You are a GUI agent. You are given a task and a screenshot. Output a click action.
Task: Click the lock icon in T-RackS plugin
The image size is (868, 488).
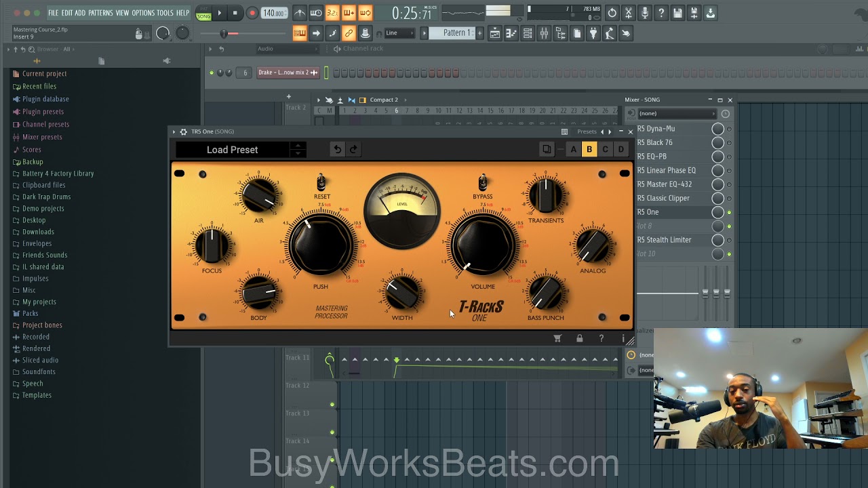pyautogui.click(x=579, y=338)
